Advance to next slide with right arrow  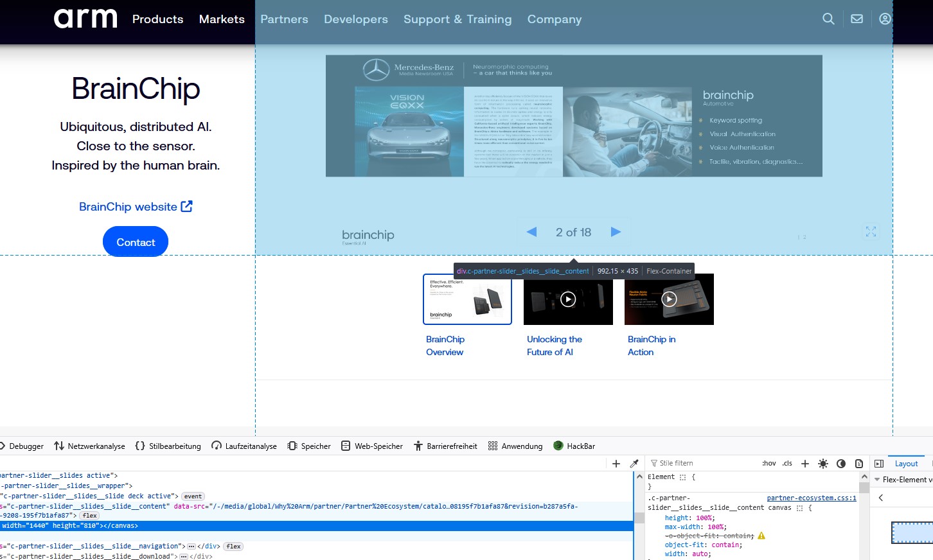click(616, 232)
